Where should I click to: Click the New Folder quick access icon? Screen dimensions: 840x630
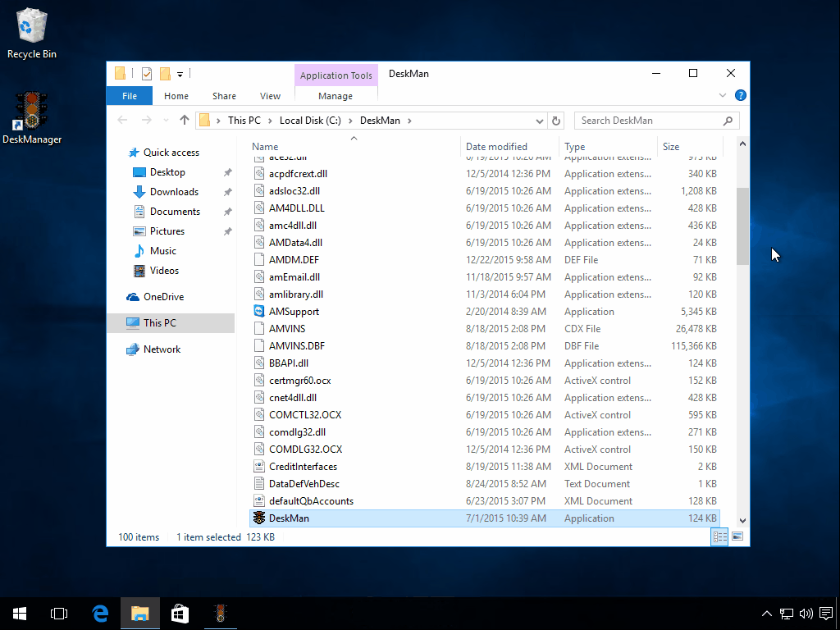pyautogui.click(x=165, y=74)
